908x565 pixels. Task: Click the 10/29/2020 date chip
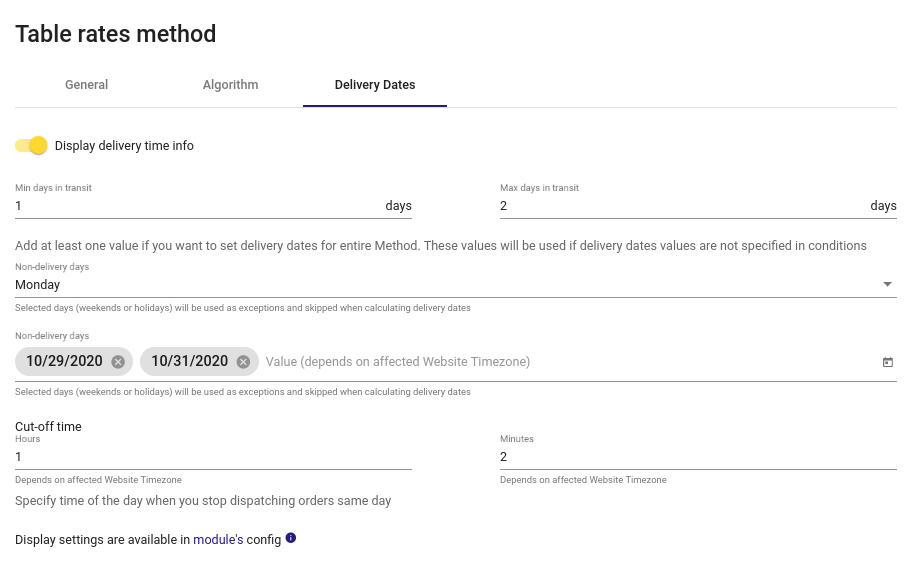click(64, 361)
